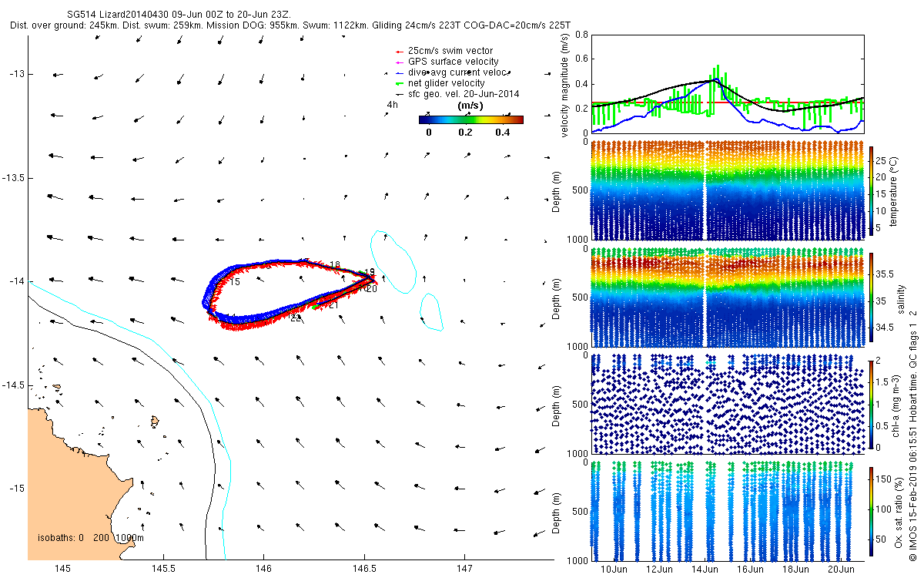
Task: Click 'dive-avg current veloc' legend entry
Action: (x=458, y=72)
